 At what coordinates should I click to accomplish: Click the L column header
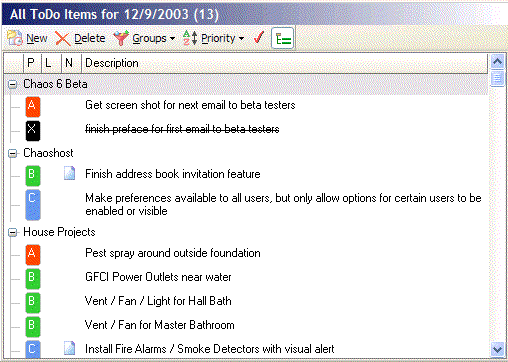(51, 63)
